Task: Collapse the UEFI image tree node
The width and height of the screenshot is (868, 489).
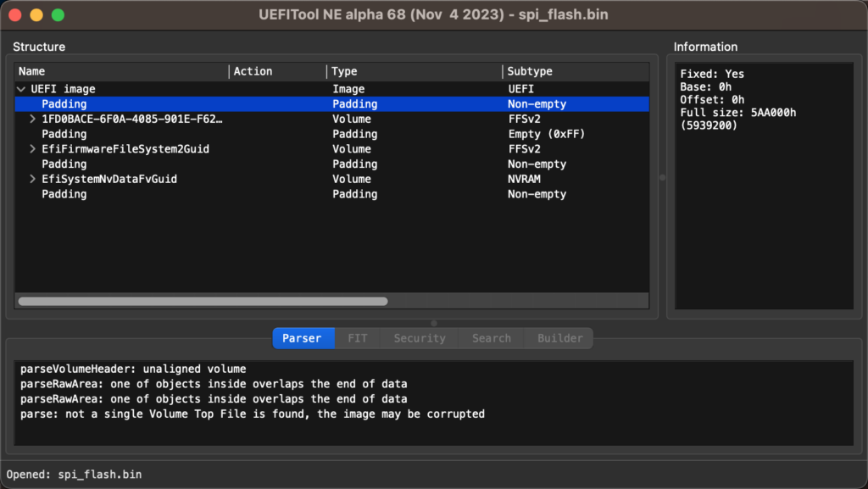Action: pos(21,89)
